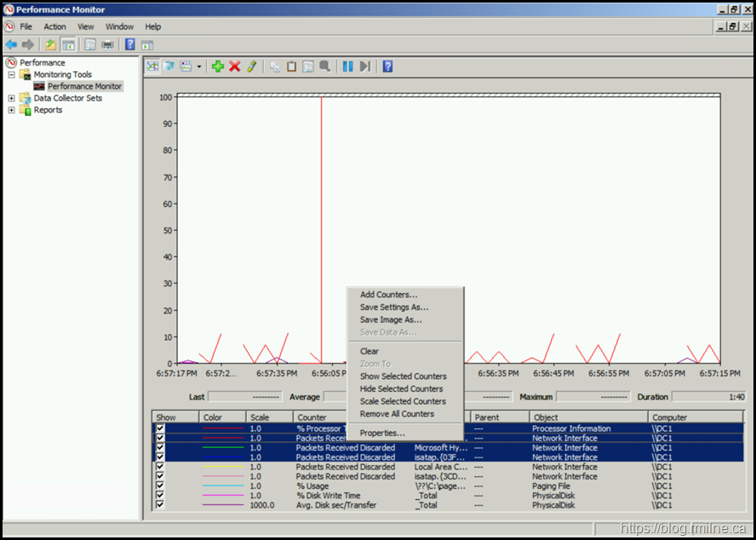This screenshot has width=756, height=540.
Task: Click the red X Delete counter icon
Action: pyautogui.click(x=235, y=66)
